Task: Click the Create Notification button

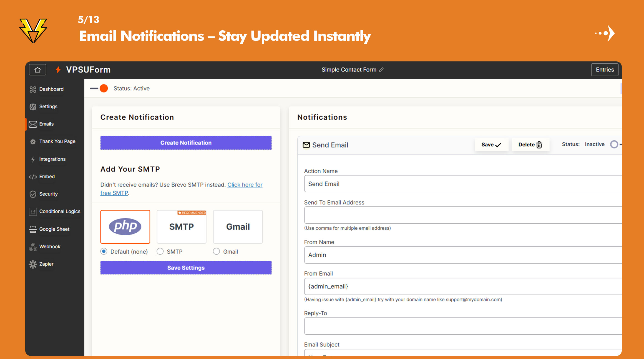Action: point(186,143)
